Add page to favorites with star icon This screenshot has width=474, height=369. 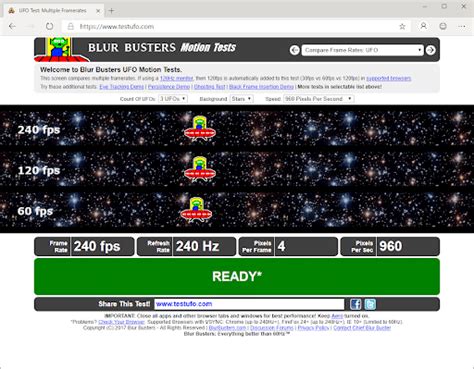402,26
